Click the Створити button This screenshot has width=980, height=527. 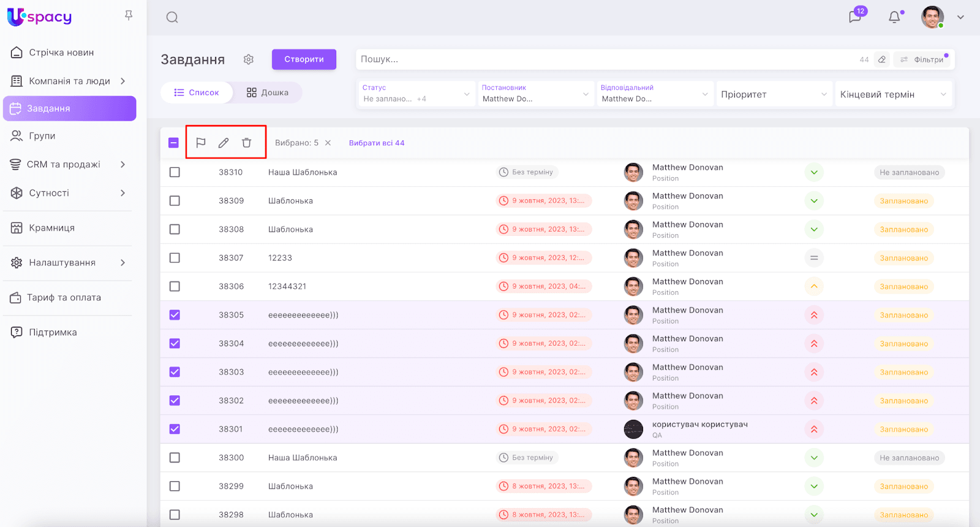[304, 59]
